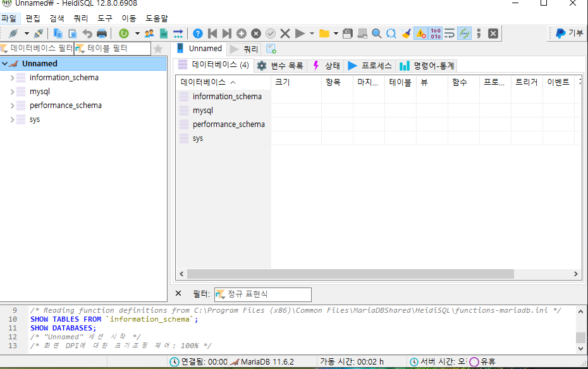The image size is (588, 369).
Task: Click the Copy icon in toolbar
Action: (58, 33)
